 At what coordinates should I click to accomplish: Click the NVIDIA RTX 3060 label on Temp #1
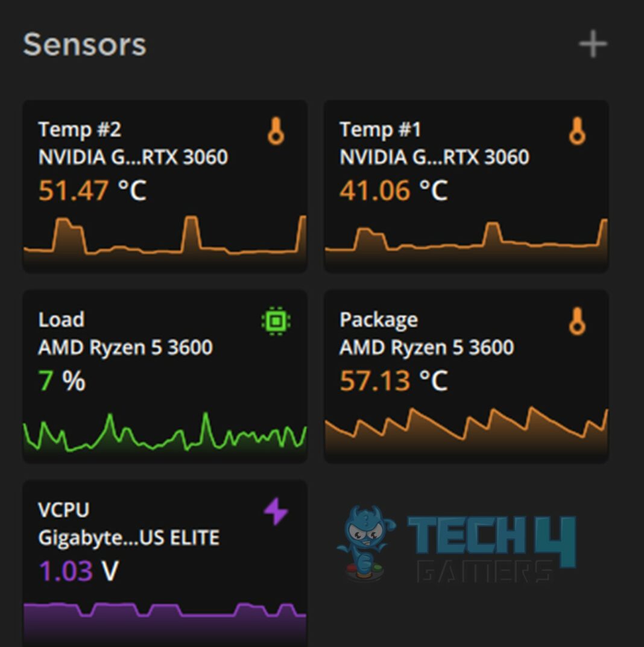click(434, 157)
